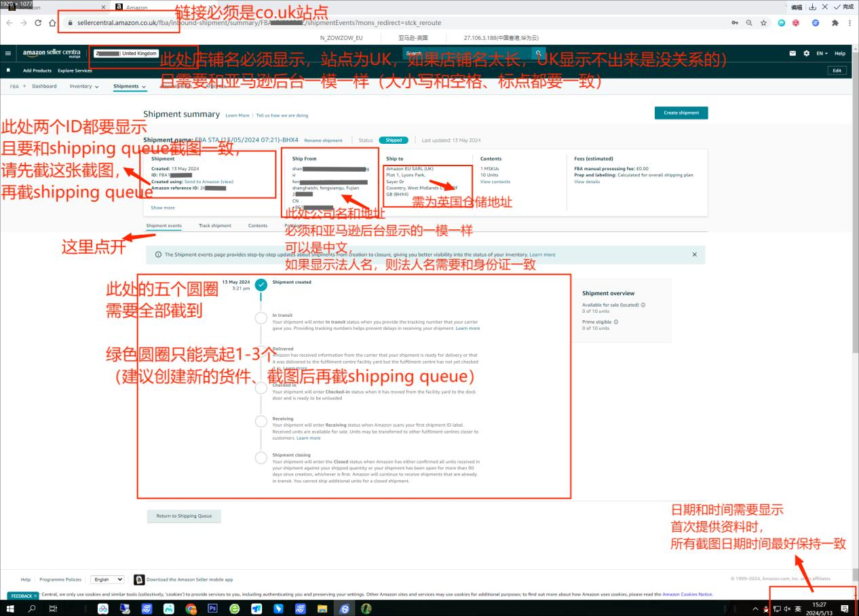Click Add Products menu item

pyautogui.click(x=37, y=71)
